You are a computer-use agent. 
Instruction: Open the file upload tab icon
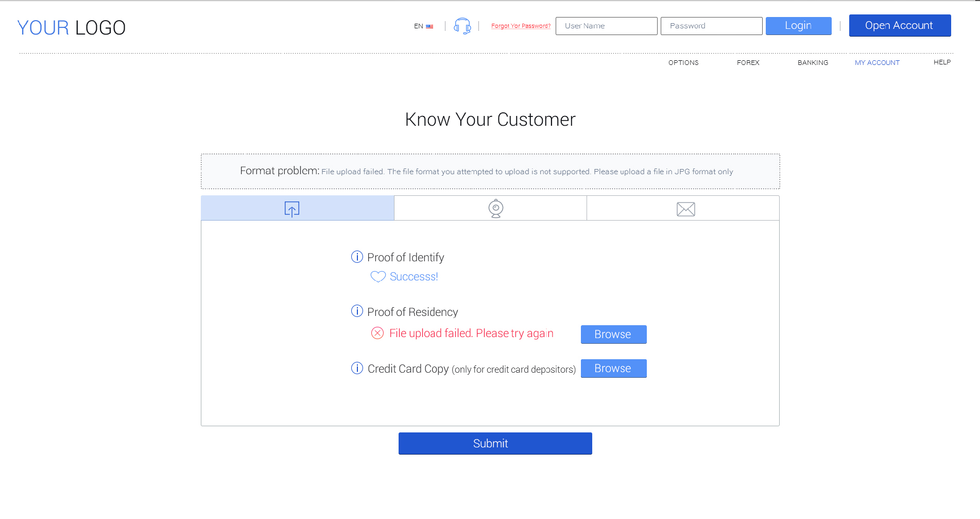(x=292, y=209)
